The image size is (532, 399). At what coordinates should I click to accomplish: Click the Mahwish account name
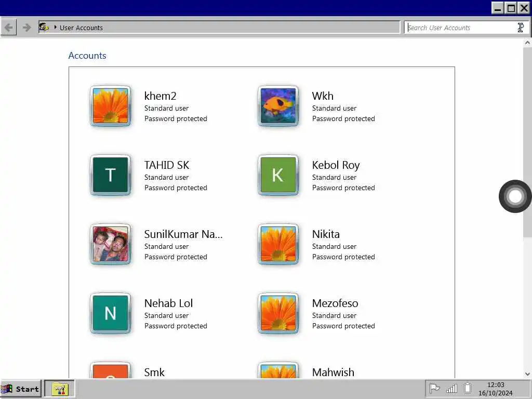tap(333, 372)
